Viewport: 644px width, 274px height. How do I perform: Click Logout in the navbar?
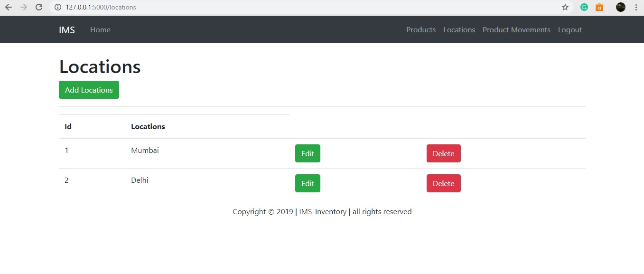(x=569, y=29)
